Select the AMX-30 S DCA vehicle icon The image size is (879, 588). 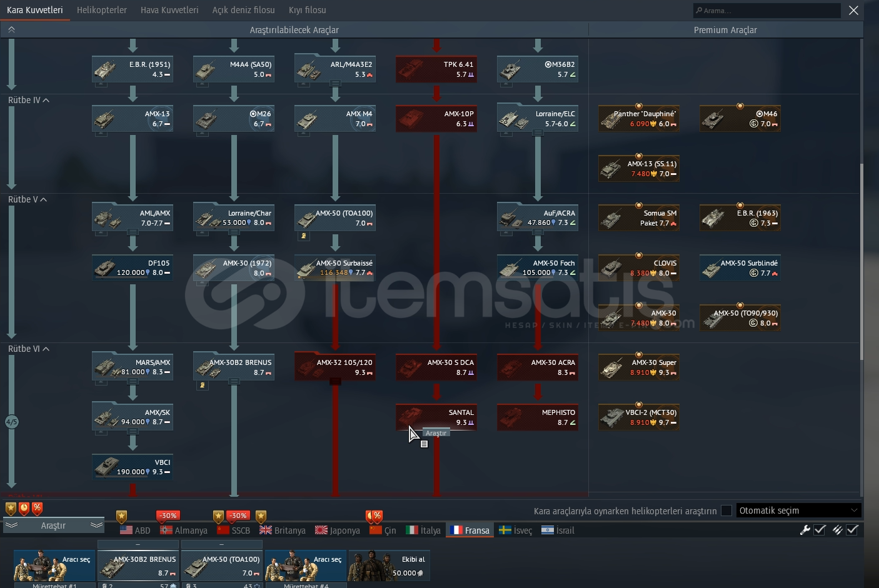tap(436, 367)
